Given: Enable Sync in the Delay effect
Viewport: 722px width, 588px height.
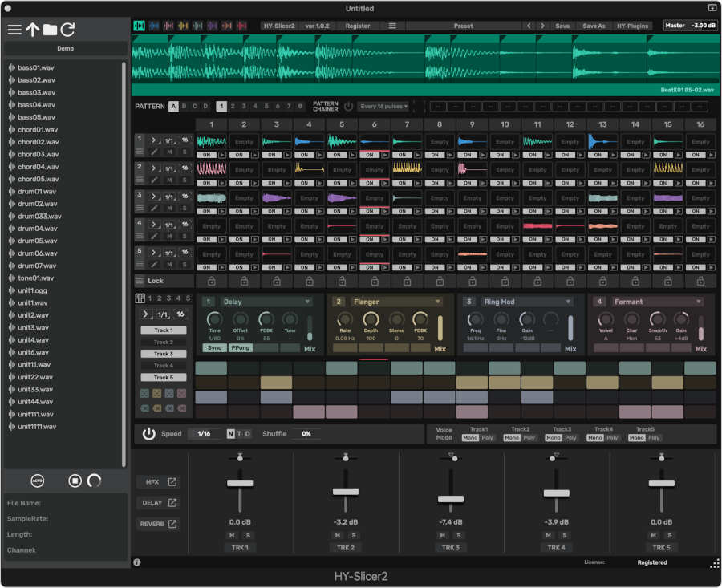Looking at the screenshot, I should pos(214,347).
